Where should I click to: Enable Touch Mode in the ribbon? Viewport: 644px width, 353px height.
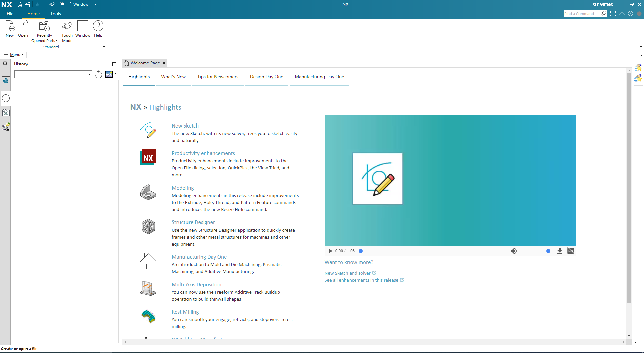coord(67,27)
